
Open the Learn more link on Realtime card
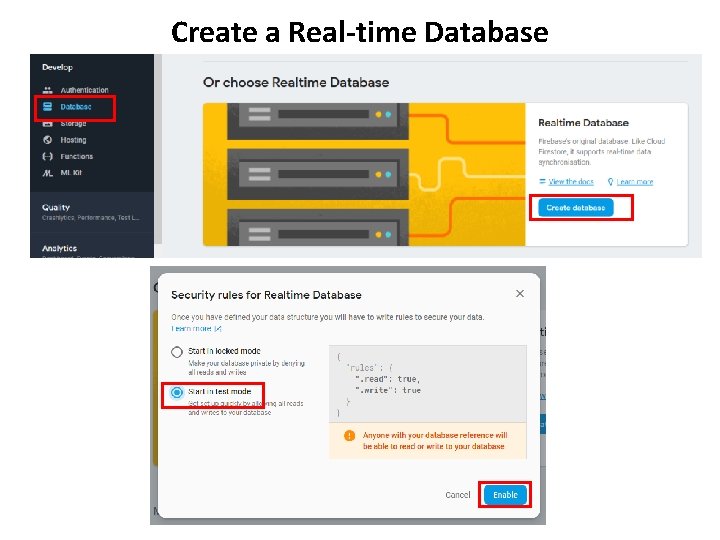point(635,182)
